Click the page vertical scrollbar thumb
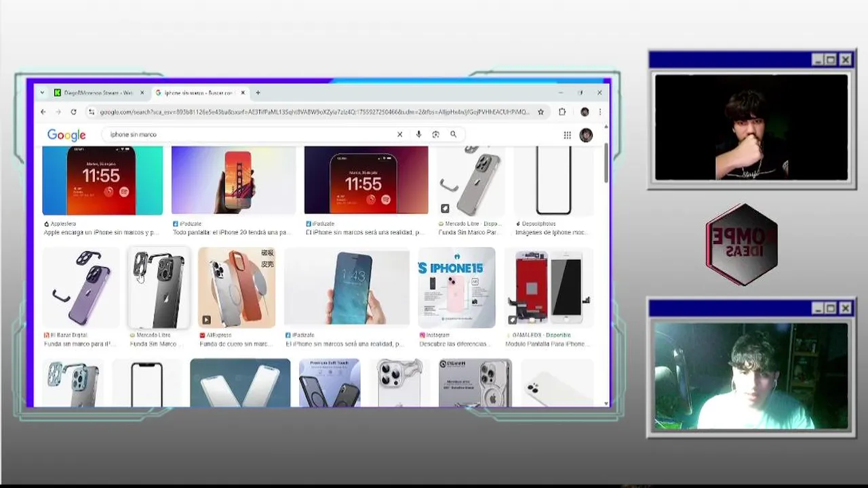The width and height of the screenshot is (868, 488). click(x=606, y=163)
